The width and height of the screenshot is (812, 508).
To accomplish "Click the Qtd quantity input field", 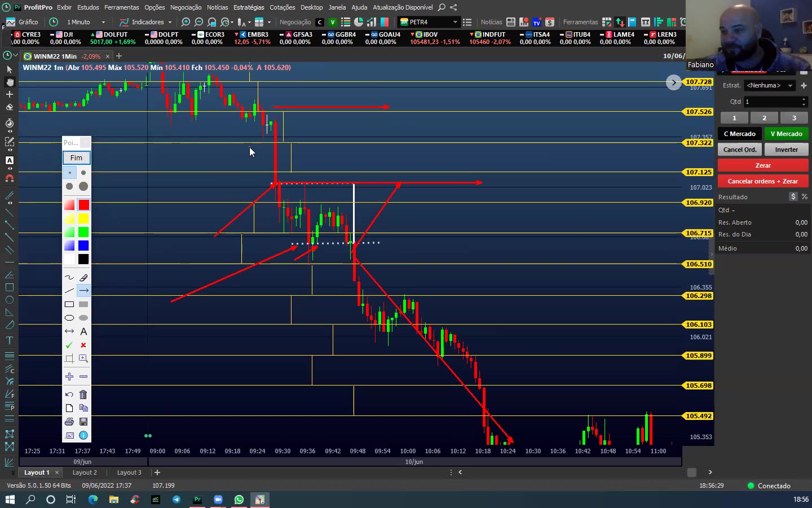I will tap(771, 102).
